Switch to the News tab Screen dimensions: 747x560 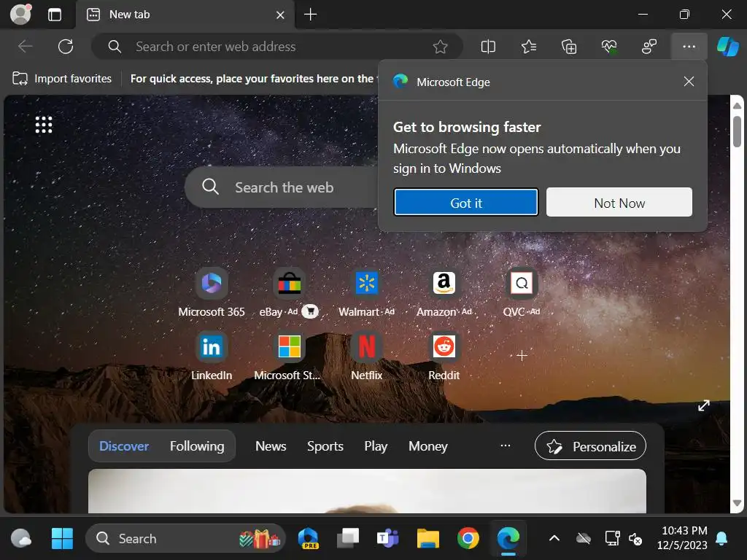pos(271,446)
